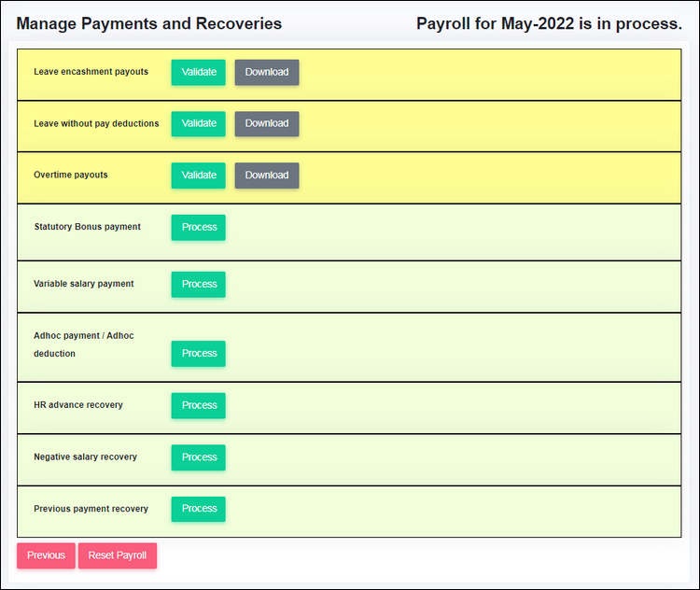Select the Variable salary payment label
Viewport: 700px width, 590px height.
point(84,283)
